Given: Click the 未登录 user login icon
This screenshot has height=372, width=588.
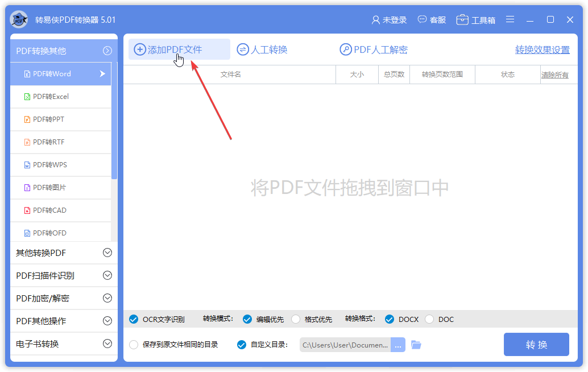Looking at the screenshot, I should (375, 20).
